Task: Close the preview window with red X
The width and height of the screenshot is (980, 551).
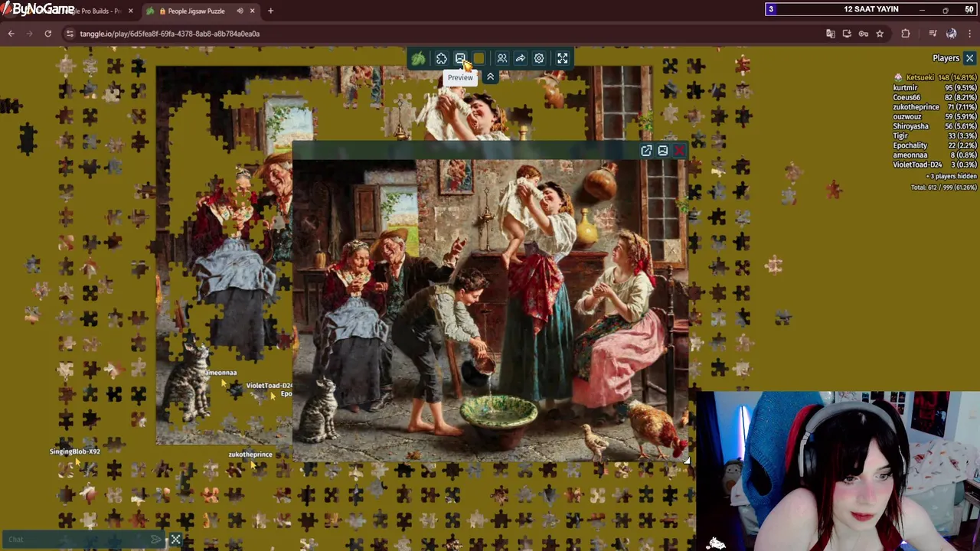Action: tap(679, 151)
